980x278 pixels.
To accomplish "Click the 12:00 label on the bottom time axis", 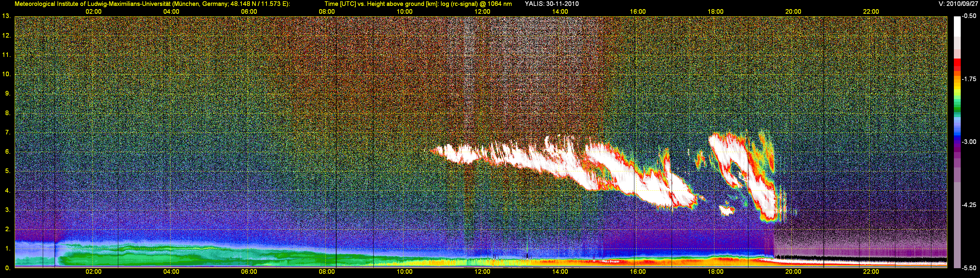I will tap(482, 272).
